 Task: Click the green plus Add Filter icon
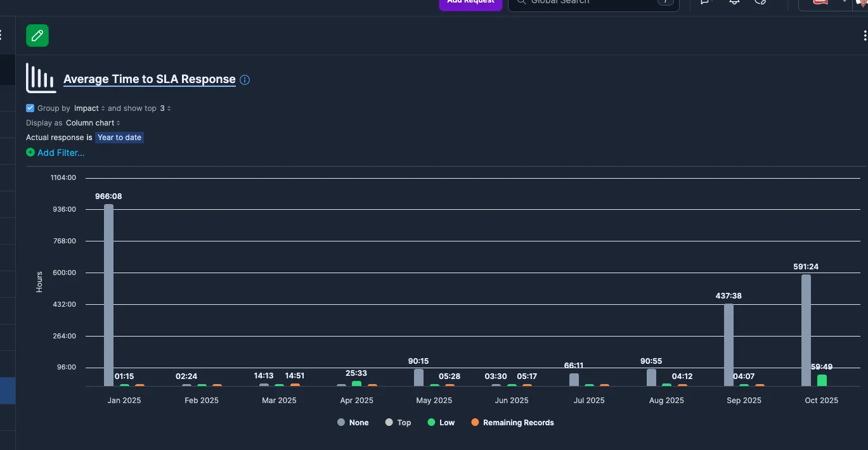[x=30, y=153]
